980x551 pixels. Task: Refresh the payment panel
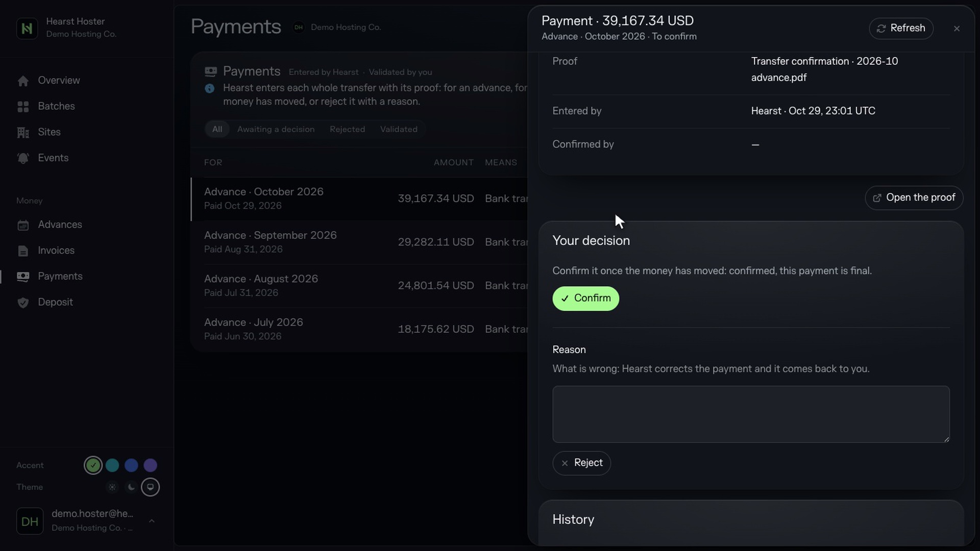coord(901,28)
